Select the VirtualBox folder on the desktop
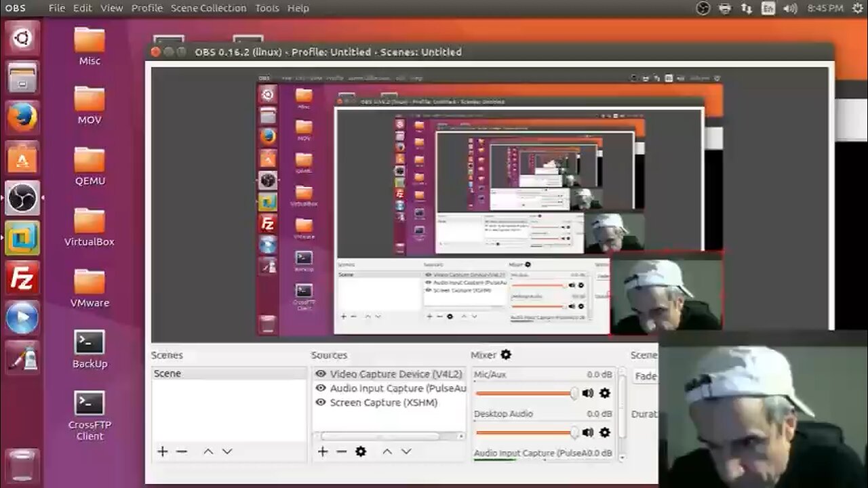868x488 pixels. tap(90, 228)
